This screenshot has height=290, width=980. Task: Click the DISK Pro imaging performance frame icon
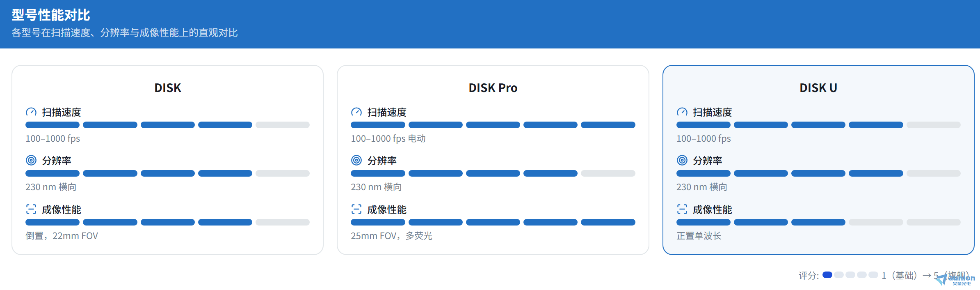356,209
